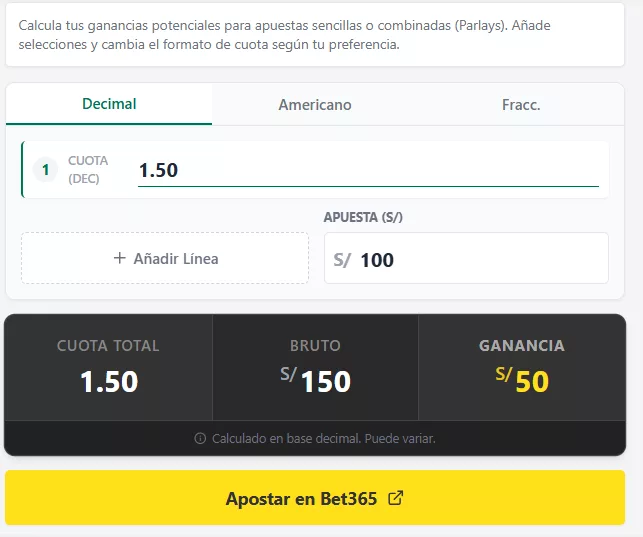The height and width of the screenshot is (537, 643).
Task: Click the APUESTA (S/) label
Action: click(363, 217)
